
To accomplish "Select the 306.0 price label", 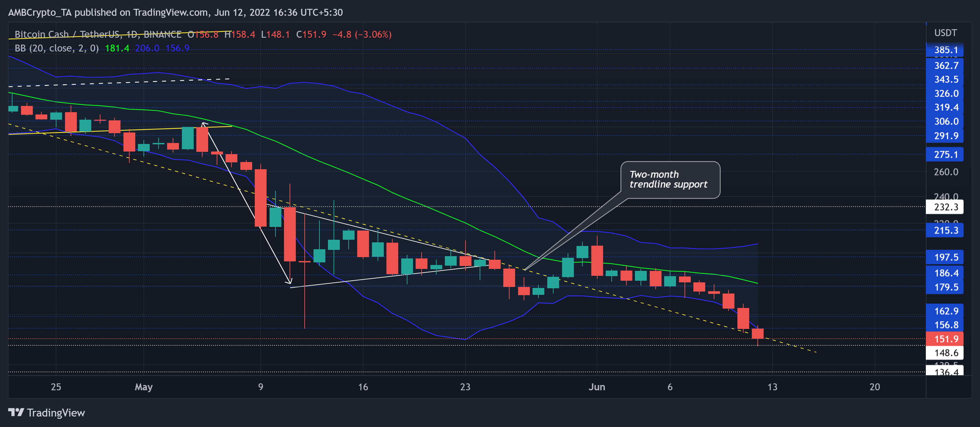I will (x=945, y=121).
